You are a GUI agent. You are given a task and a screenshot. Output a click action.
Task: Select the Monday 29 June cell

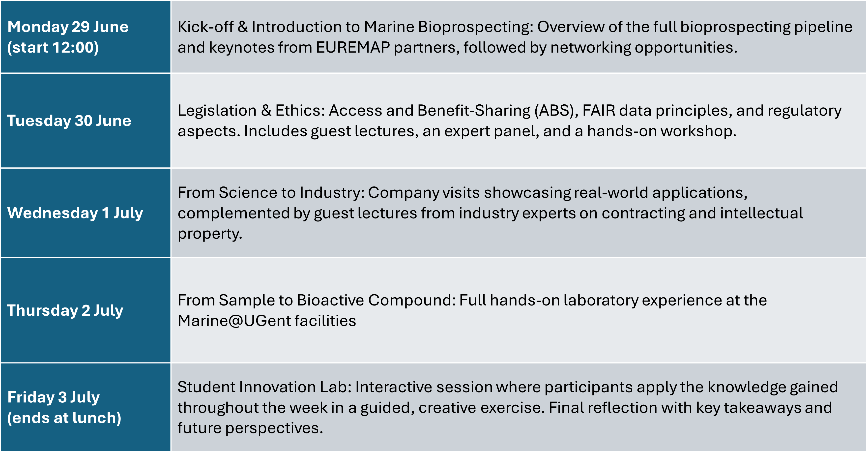(x=86, y=37)
